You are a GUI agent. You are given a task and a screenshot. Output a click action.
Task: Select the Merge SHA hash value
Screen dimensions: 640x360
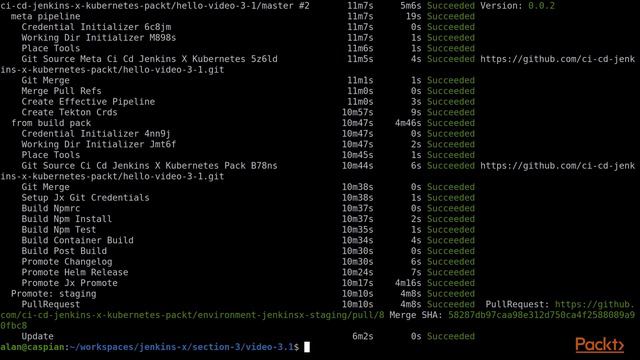pyautogui.click(x=541, y=315)
